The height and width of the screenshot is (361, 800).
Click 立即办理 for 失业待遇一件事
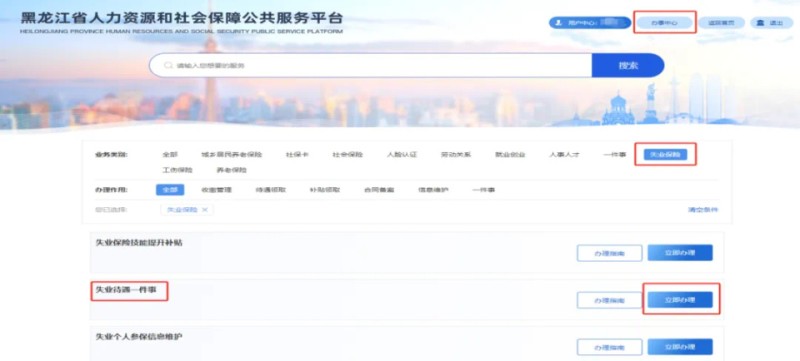pos(680,300)
